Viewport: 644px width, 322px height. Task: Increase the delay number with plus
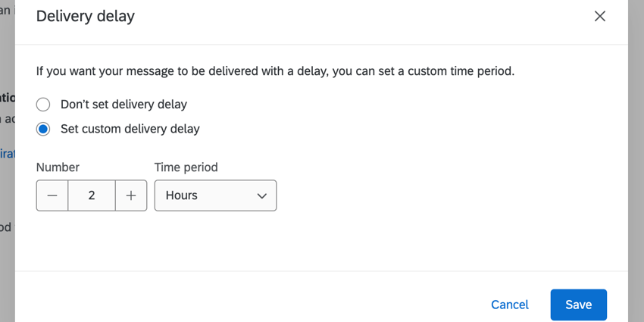point(131,195)
